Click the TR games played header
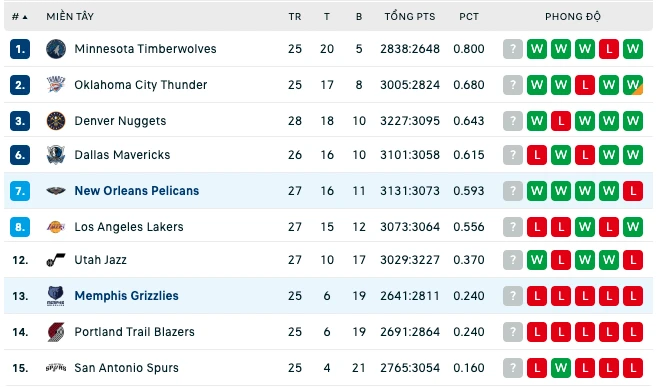The width and height of the screenshot is (657, 390). [295, 17]
